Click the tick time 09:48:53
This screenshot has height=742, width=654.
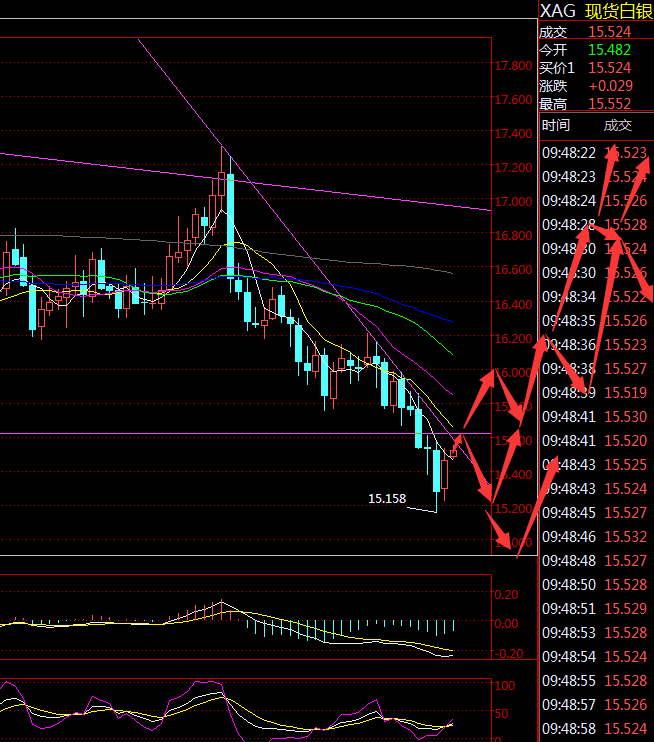pos(569,633)
